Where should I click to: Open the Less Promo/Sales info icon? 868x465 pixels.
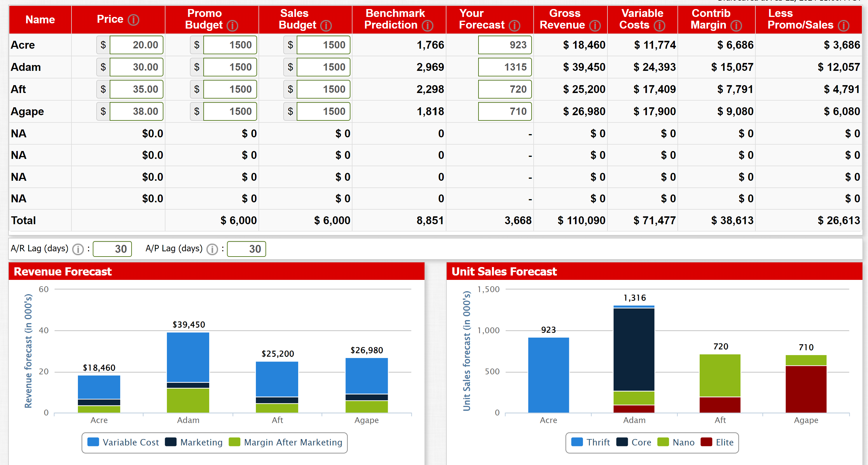tap(843, 25)
